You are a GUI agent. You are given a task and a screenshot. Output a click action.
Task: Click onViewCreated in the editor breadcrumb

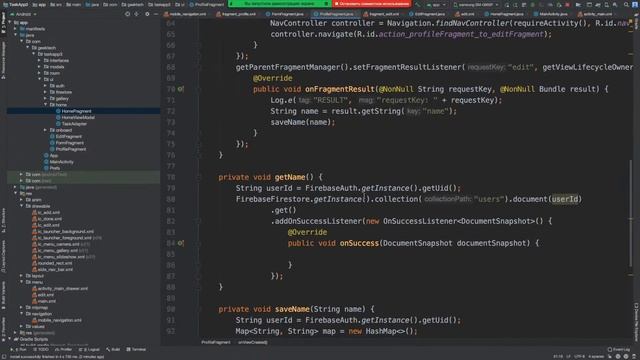[253, 342]
